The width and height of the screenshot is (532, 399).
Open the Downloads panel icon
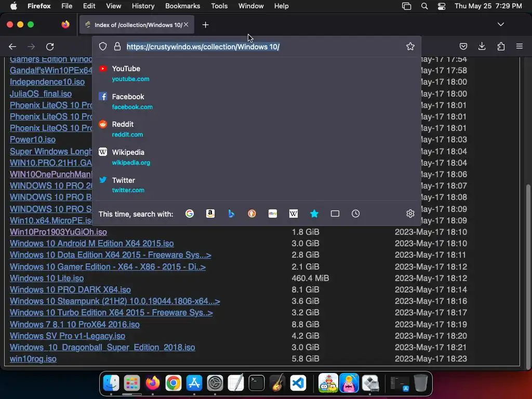tap(482, 46)
